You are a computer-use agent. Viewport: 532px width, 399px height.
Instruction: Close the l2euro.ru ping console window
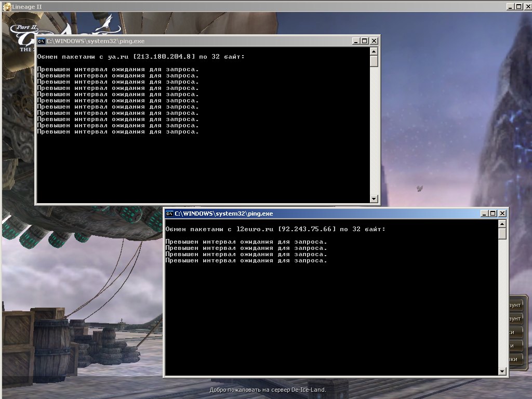pyautogui.click(x=502, y=214)
